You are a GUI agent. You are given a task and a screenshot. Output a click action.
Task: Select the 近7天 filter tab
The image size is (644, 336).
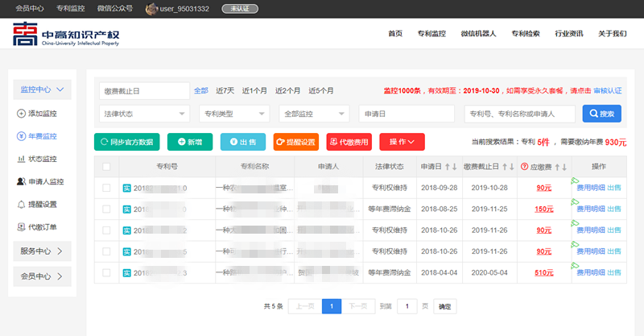pyautogui.click(x=225, y=90)
